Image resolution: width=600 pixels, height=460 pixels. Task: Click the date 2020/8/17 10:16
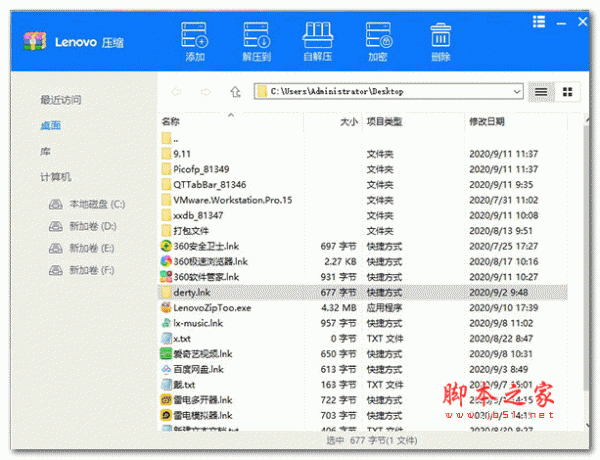[x=504, y=262]
